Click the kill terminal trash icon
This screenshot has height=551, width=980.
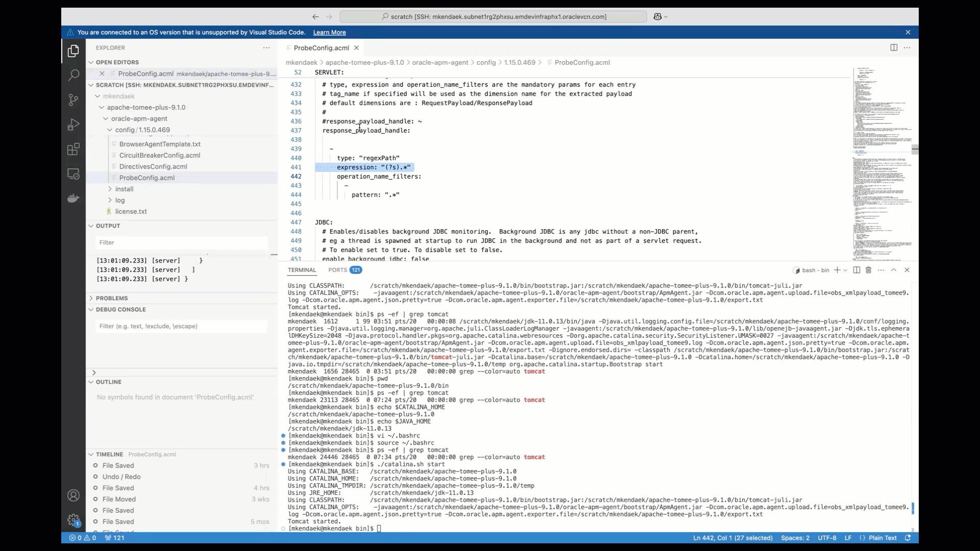tap(868, 270)
